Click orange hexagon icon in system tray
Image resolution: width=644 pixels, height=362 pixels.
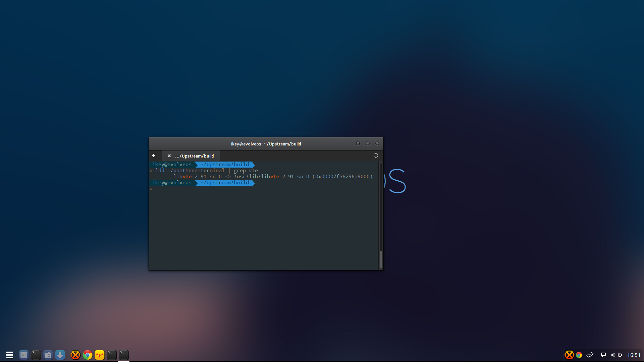click(569, 355)
